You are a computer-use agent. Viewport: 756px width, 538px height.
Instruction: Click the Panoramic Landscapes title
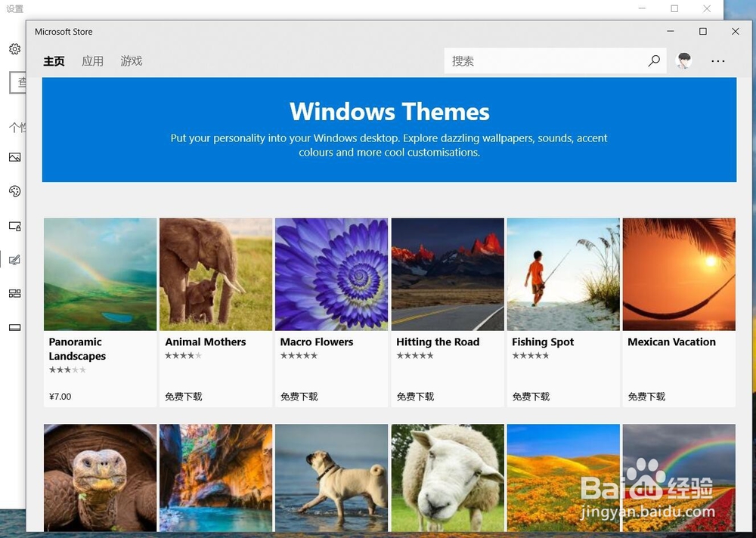coord(77,349)
